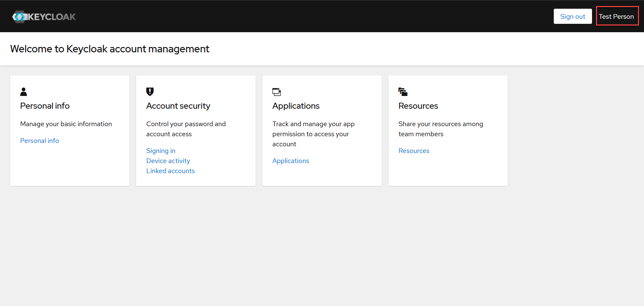Click the Personal info person icon
This screenshot has height=306, width=644.
point(23,92)
